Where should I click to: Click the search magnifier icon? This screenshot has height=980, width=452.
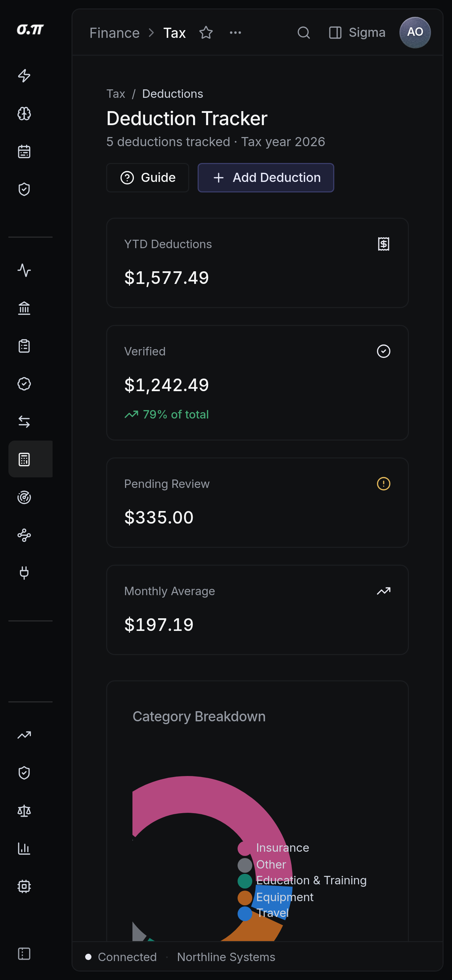pyautogui.click(x=304, y=33)
